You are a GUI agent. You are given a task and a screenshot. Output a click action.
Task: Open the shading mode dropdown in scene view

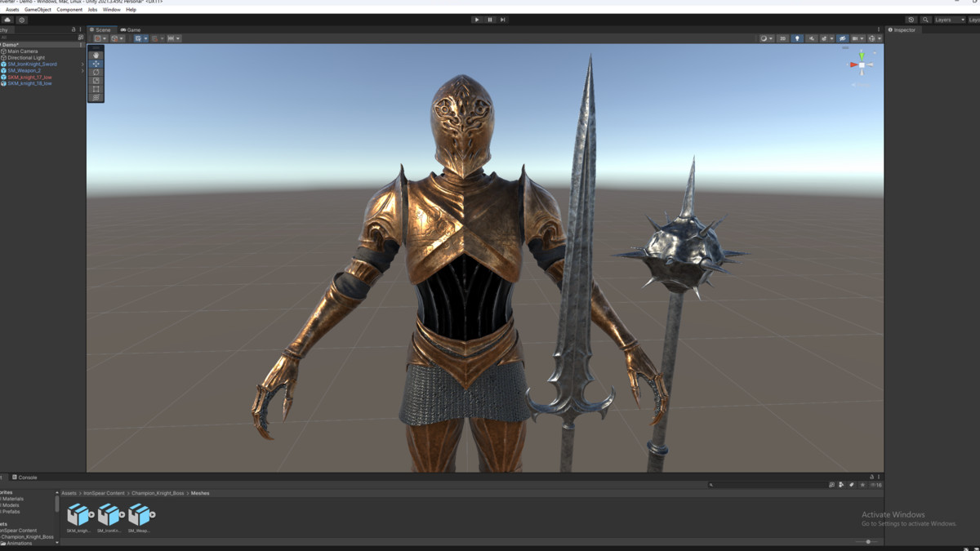tap(764, 38)
